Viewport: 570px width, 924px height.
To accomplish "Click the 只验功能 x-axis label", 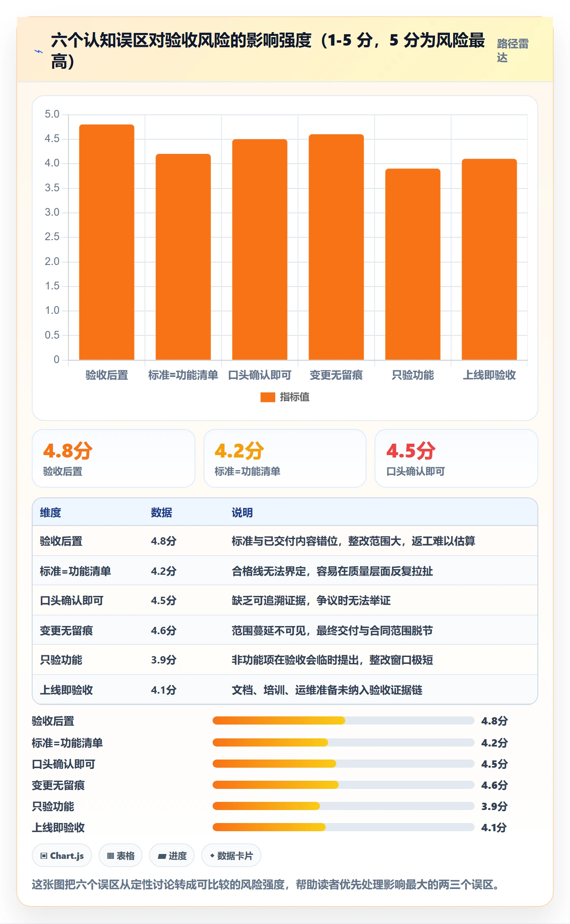I will [x=413, y=375].
